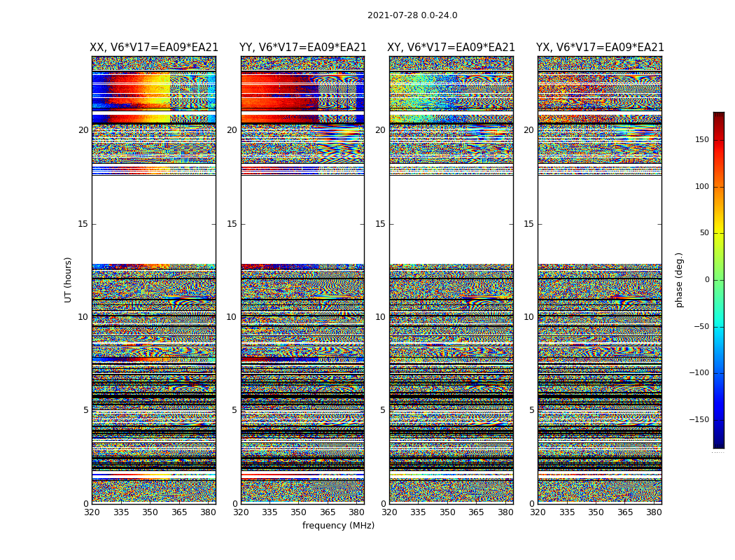Select the YY, V6*V17=EA09*EA21 panel title
Viewport: 735px width, 560px height.
click(x=303, y=48)
